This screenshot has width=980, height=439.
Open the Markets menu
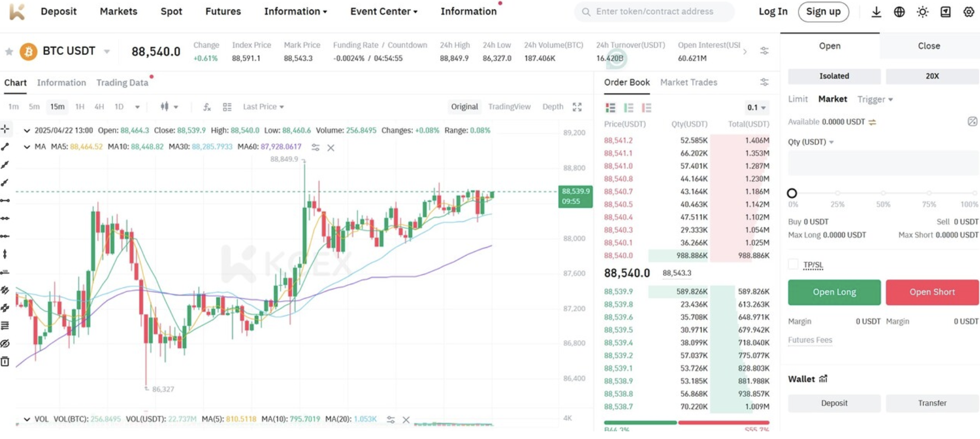pyautogui.click(x=118, y=11)
